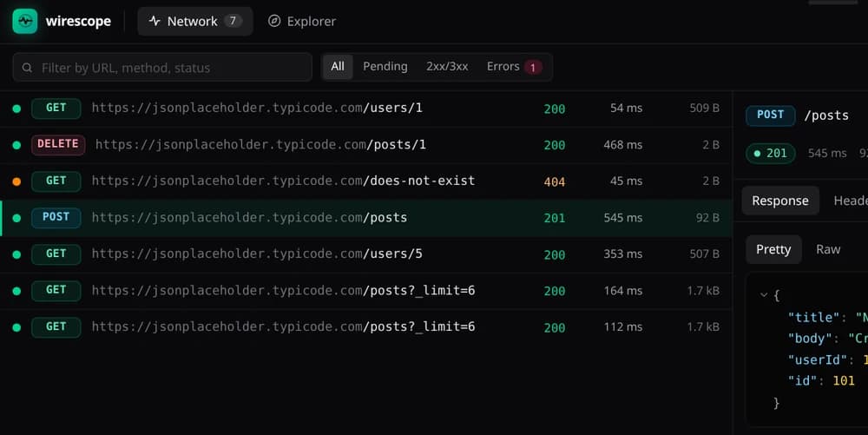The height and width of the screenshot is (435, 868).
Task: Select the /does-not-exist request row
Action: tap(366, 181)
